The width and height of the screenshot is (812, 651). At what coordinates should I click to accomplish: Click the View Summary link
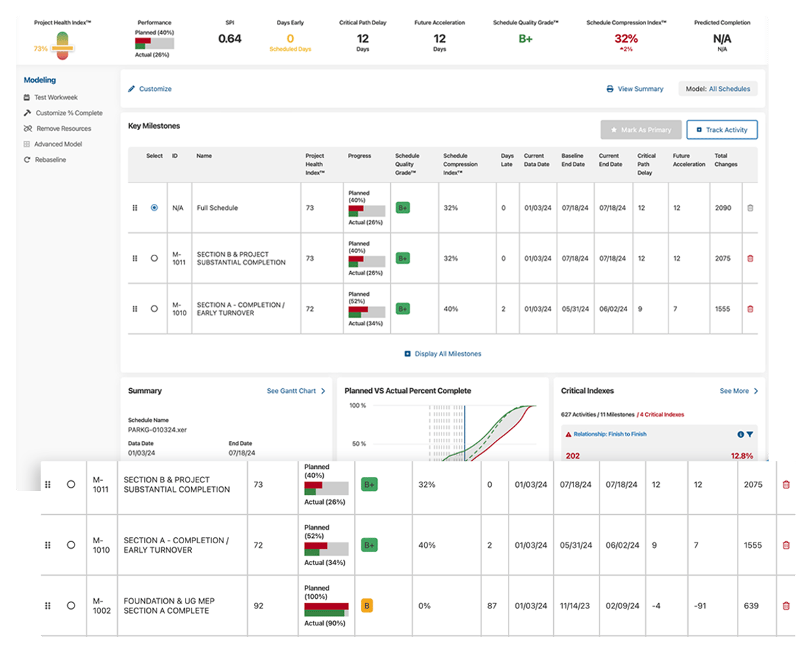(x=640, y=89)
